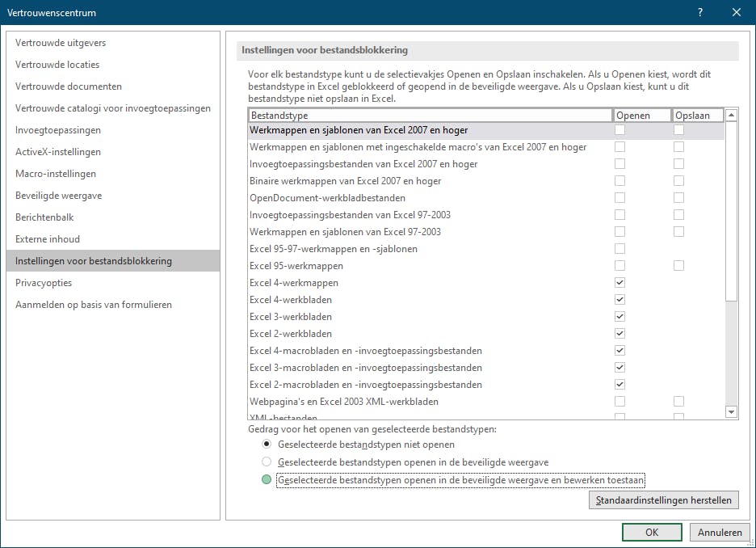The image size is (756, 548).
Task: Confirm dialog with OK button
Action: click(x=652, y=533)
